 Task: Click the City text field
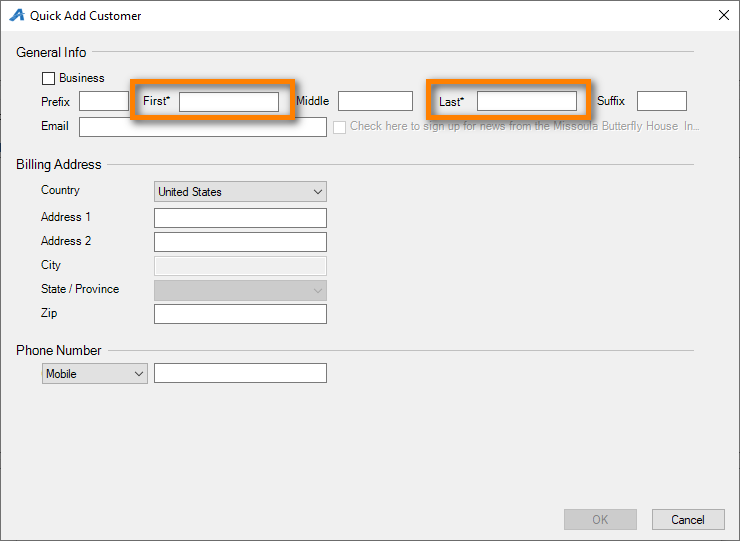click(x=240, y=266)
